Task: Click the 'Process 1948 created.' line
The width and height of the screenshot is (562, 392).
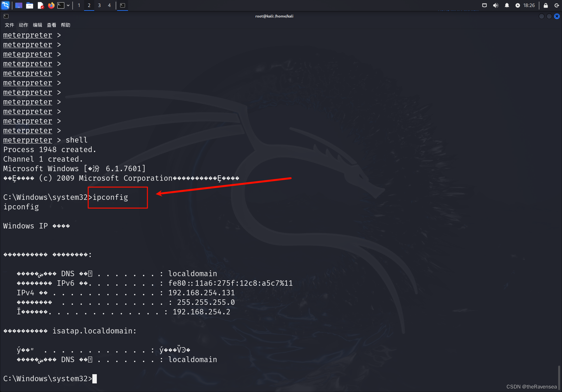Action: click(x=50, y=150)
